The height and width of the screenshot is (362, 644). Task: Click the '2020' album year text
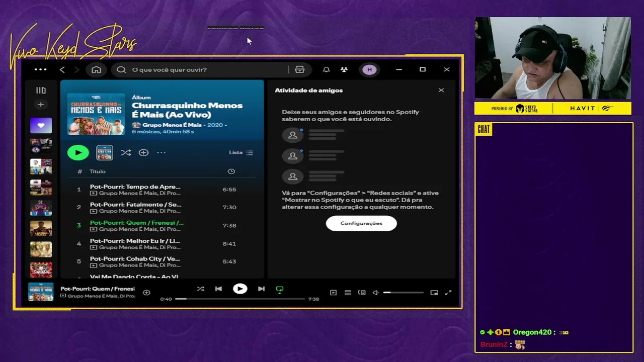215,125
